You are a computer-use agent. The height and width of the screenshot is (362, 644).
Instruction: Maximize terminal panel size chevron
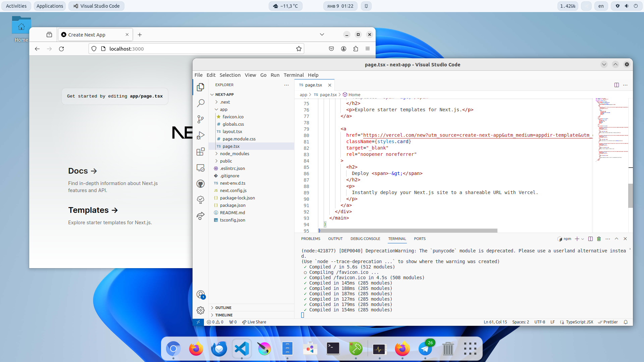click(616, 239)
